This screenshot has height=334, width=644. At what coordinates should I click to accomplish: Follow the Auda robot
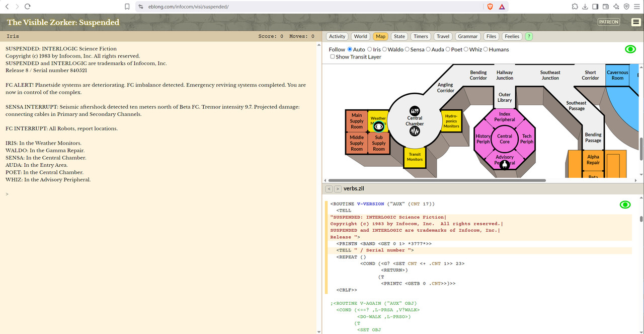click(428, 49)
